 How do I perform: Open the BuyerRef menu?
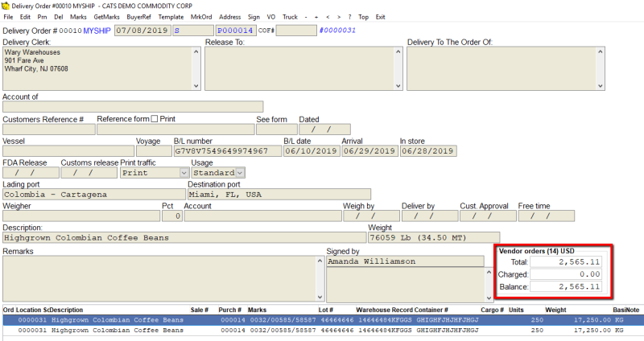(x=138, y=17)
